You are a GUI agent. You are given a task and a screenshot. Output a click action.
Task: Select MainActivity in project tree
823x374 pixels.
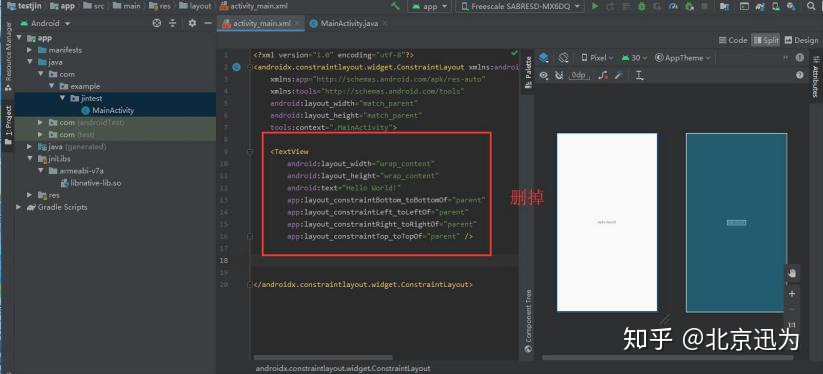108,111
